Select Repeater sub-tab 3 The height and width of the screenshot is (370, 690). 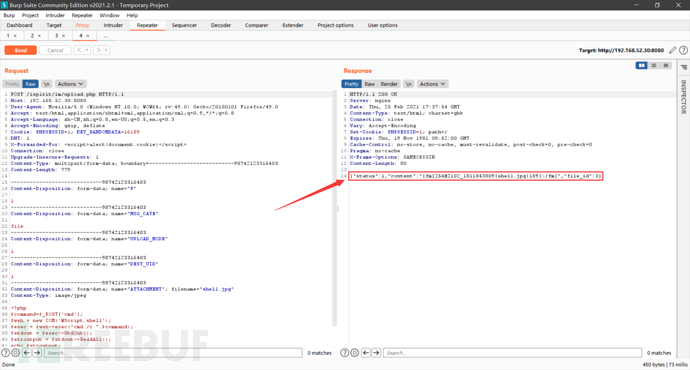coord(56,36)
